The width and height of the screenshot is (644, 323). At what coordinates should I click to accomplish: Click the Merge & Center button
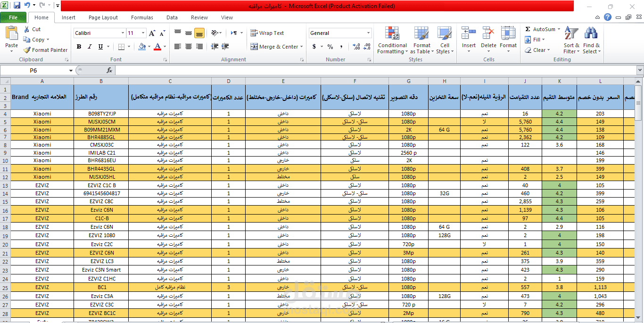coord(274,47)
